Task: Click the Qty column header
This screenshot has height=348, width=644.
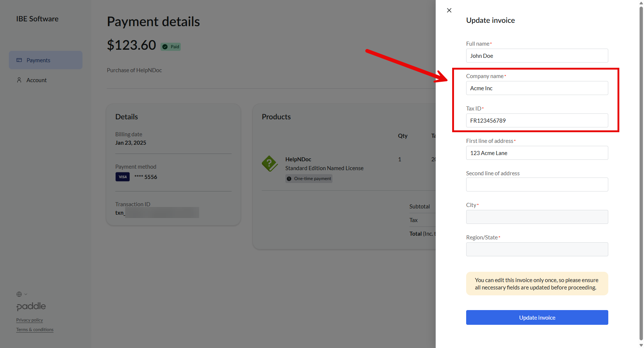Action: point(402,136)
